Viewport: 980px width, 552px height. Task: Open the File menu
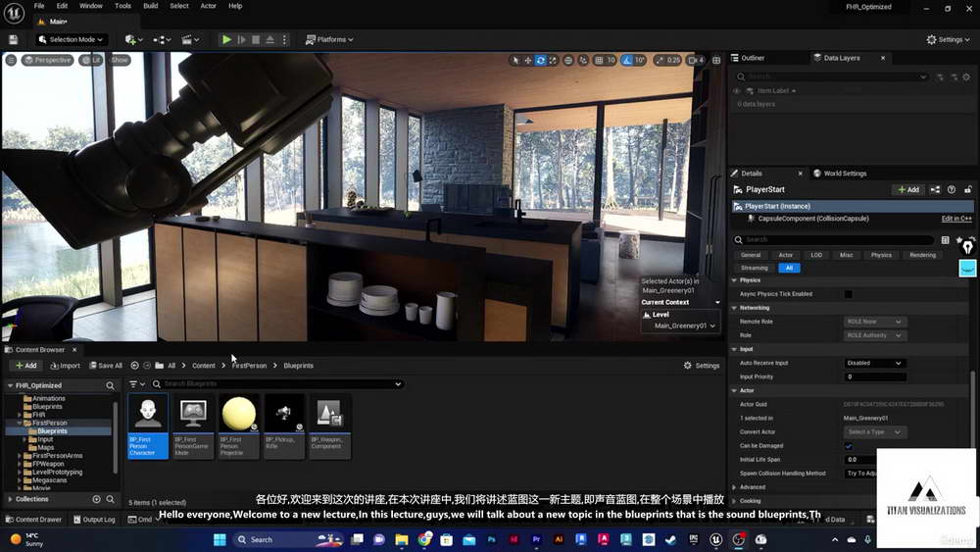[39, 6]
